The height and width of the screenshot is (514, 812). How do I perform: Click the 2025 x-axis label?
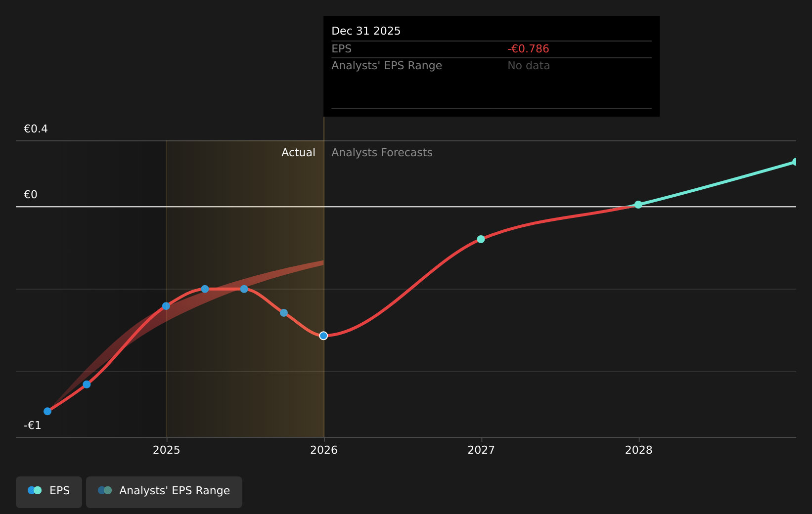click(167, 450)
